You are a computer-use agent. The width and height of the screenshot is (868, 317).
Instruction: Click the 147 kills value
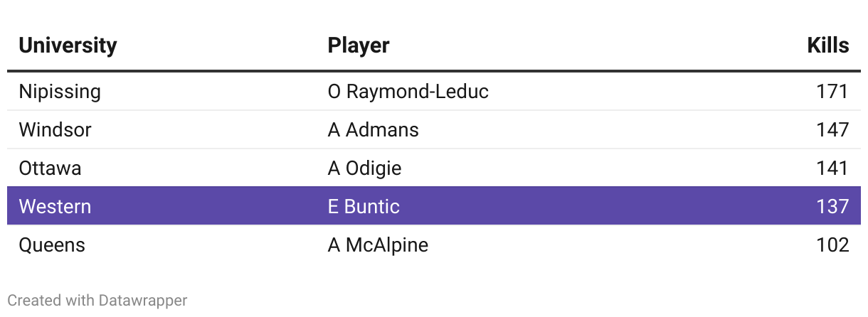(x=832, y=130)
